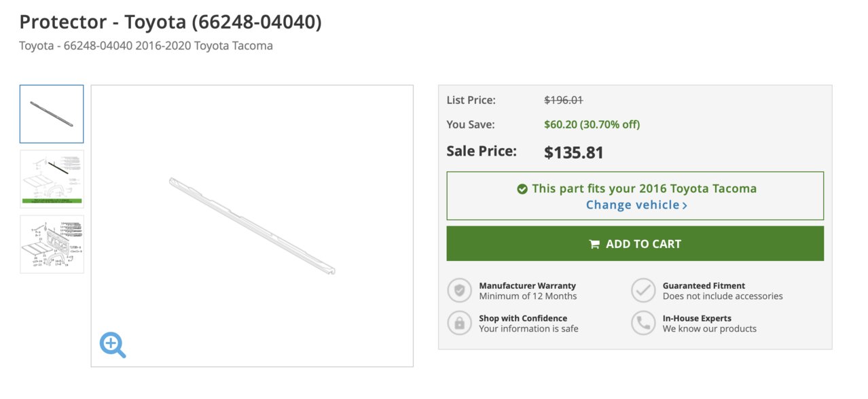Click the ADD TO CART button
This screenshot has width=868, height=399.
pos(635,243)
